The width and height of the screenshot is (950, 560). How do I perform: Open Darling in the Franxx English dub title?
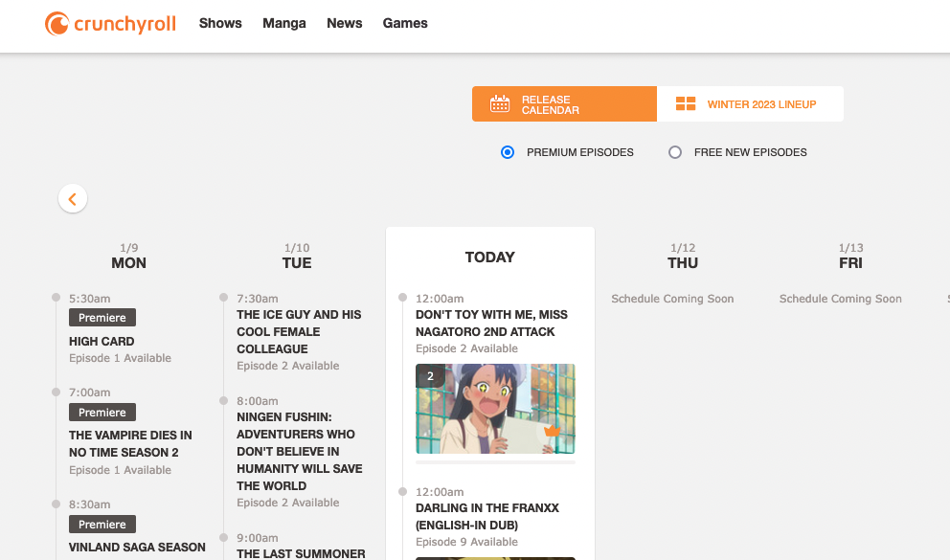coord(487,516)
